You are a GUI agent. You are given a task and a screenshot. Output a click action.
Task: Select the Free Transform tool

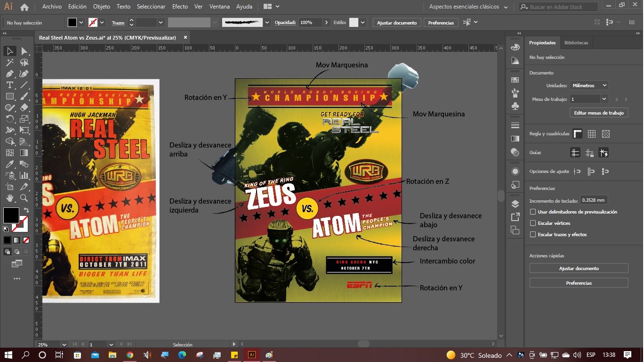point(24,130)
